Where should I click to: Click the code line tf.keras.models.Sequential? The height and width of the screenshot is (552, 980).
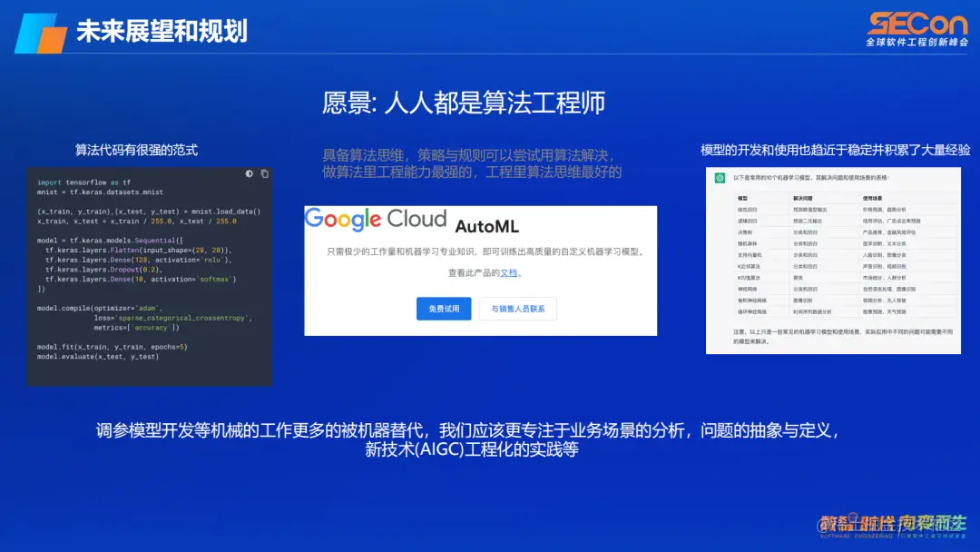coord(110,241)
